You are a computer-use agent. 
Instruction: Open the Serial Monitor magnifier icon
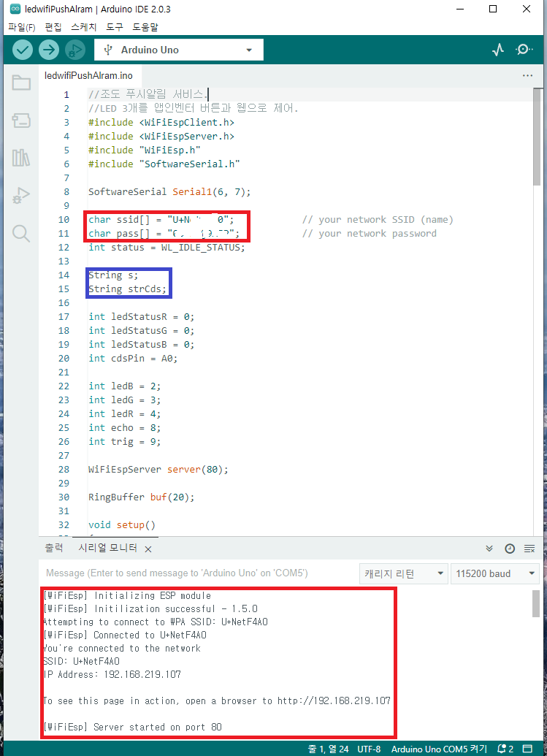[524, 50]
